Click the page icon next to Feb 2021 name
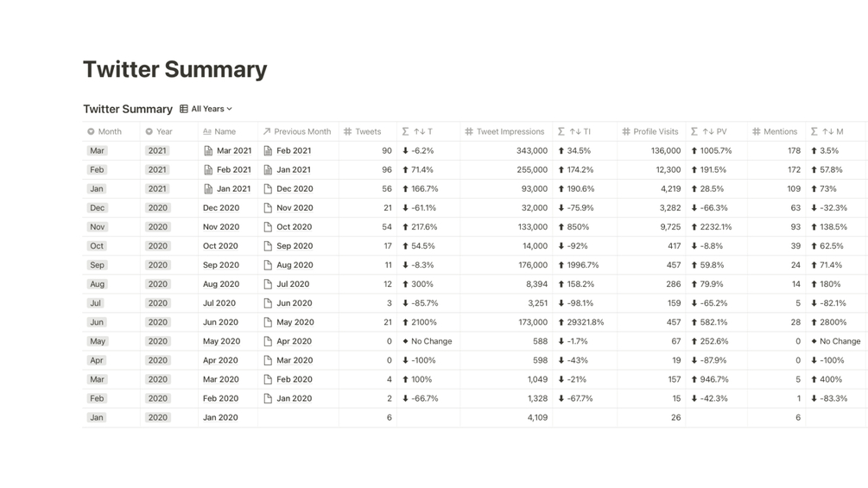 [x=208, y=169]
